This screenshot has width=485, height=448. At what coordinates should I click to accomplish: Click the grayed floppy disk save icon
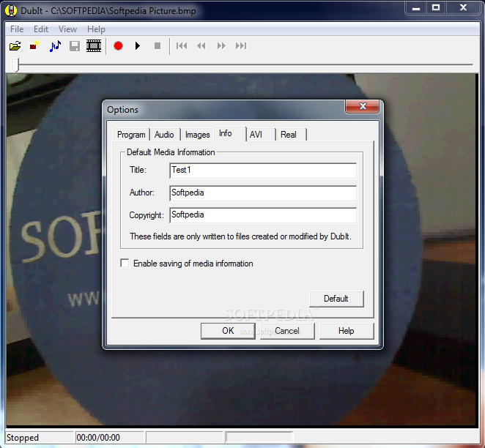tap(75, 46)
